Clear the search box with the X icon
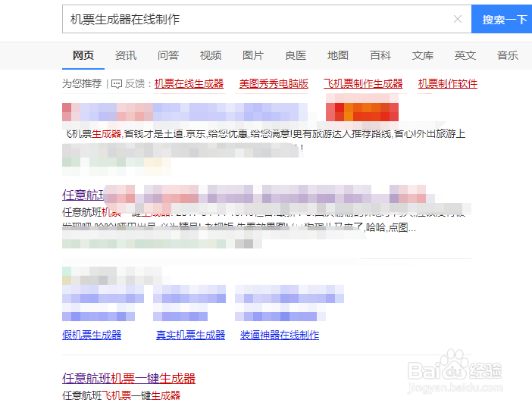 tap(458, 19)
